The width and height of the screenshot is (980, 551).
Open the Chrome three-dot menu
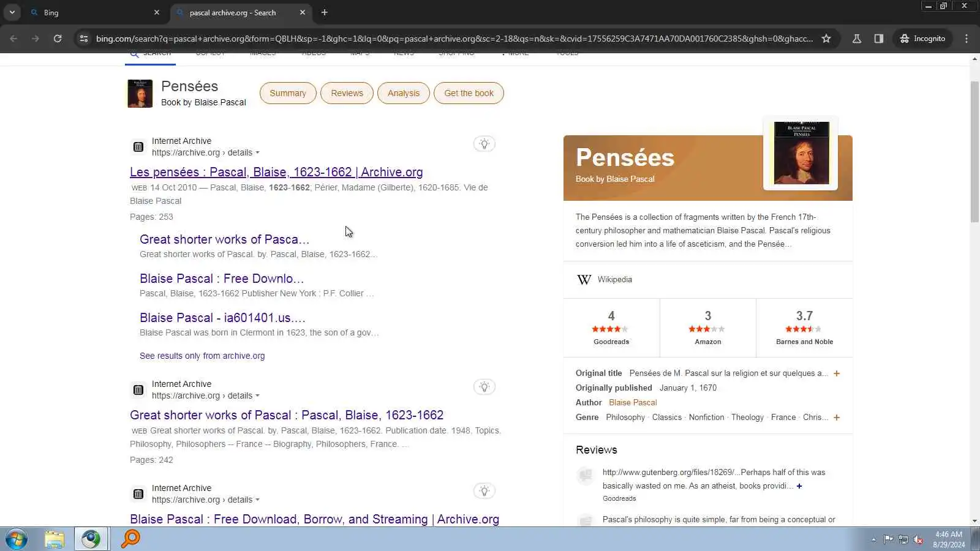click(x=967, y=39)
